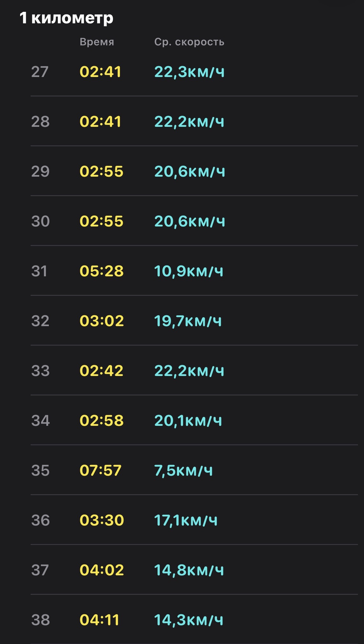Tap the '1 километр' section heading

pyautogui.click(x=66, y=18)
